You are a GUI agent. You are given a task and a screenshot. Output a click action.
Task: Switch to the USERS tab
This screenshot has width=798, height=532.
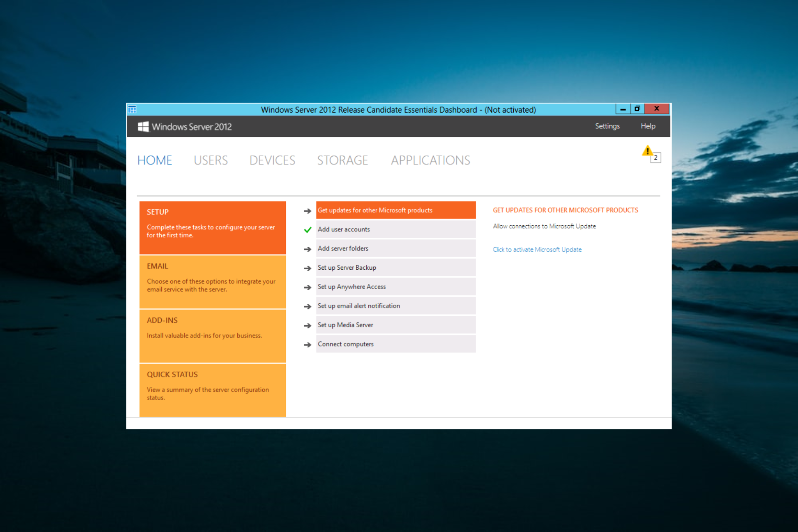click(211, 160)
